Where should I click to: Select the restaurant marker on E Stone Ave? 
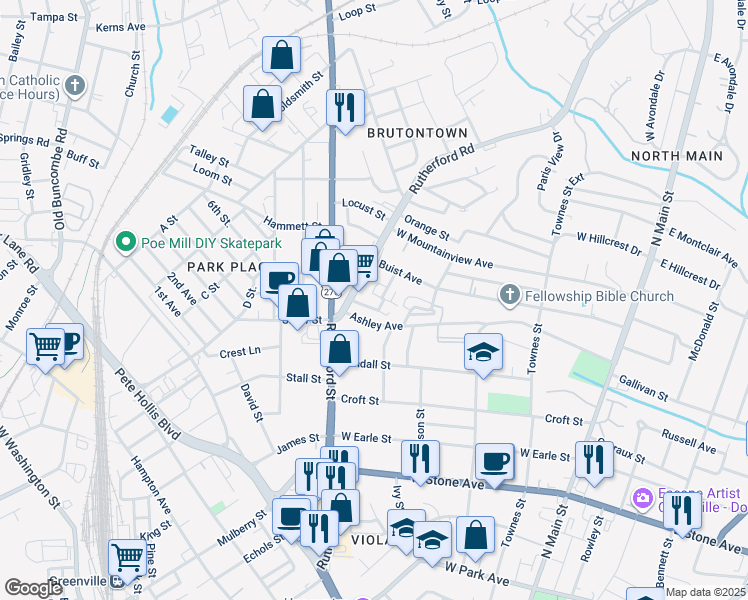(x=684, y=511)
